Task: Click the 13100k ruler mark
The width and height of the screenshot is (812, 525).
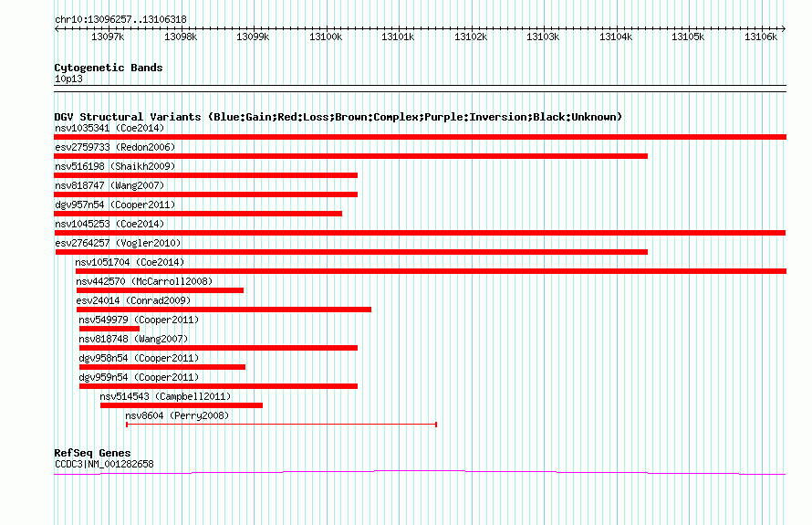Action: [326, 37]
